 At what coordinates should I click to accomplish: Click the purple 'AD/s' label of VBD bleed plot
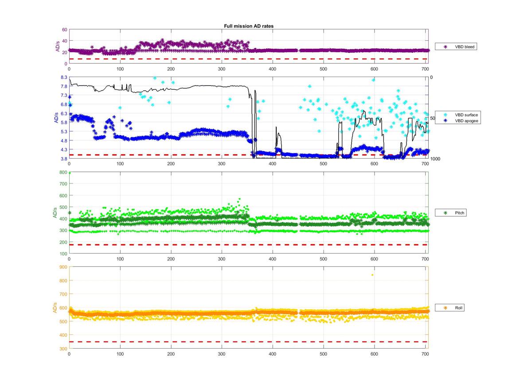coord(57,47)
